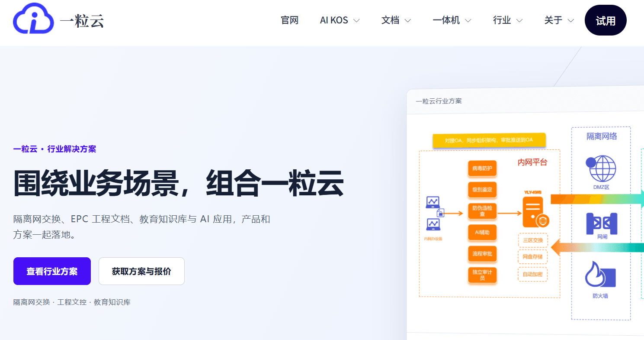The image size is (644, 340).
Task: Click the dashed 自动加密 box
Action: pyautogui.click(x=532, y=274)
